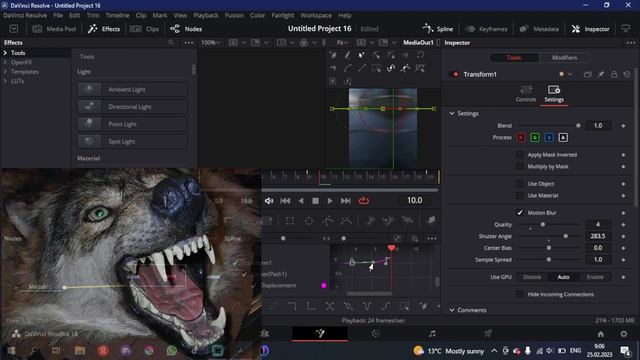Collapse the Comments section
The image size is (640, 360).
[x=452, y=310]
